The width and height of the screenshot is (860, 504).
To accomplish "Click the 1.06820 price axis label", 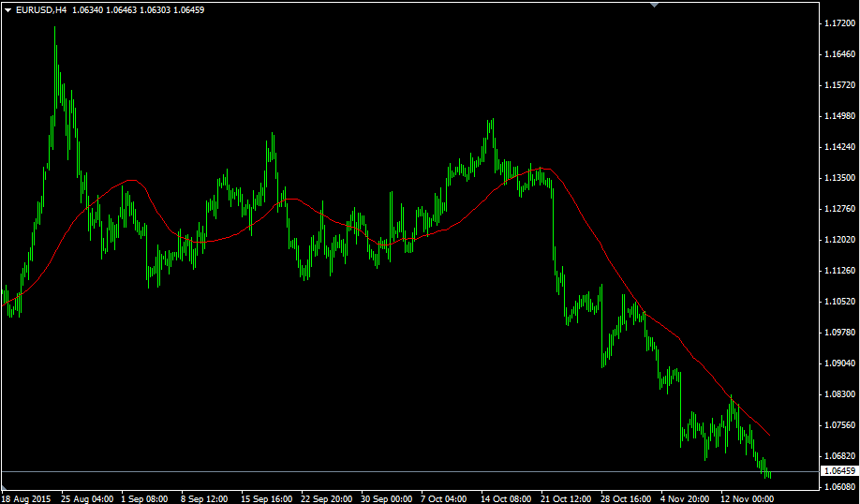I will [x=839, y=455].
